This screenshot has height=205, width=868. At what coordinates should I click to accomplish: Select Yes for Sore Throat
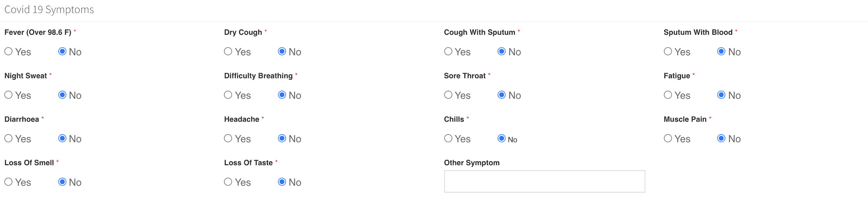click(448, 95)
